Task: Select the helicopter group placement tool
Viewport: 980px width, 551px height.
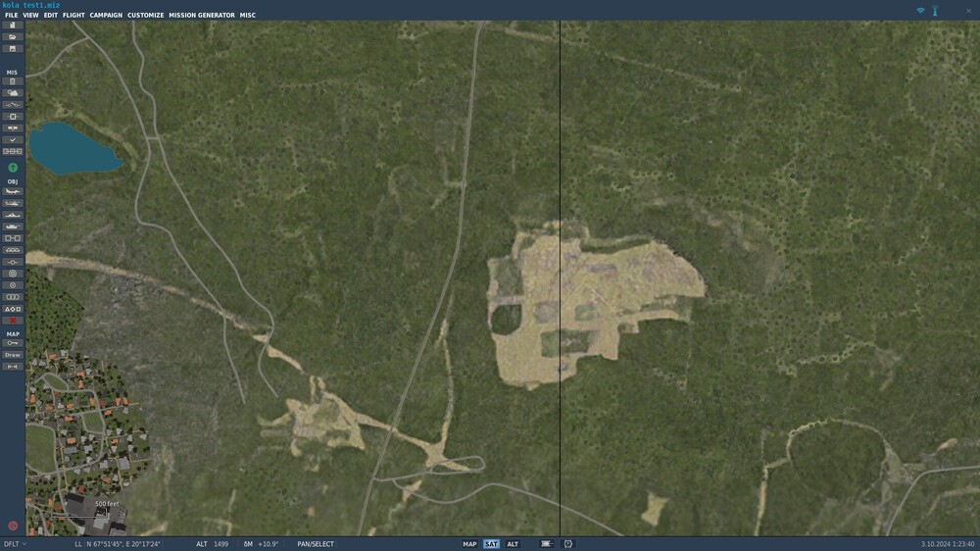Action: [x=13, y=203]
